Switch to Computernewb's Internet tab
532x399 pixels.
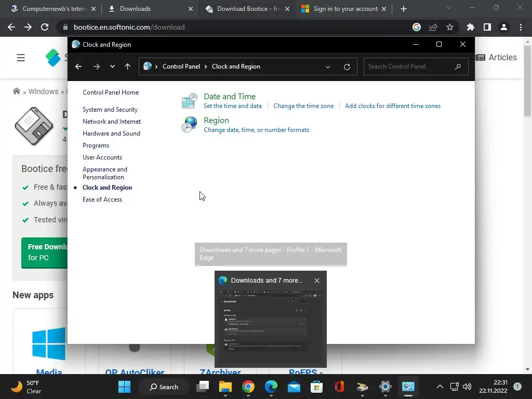coord(54,9)
